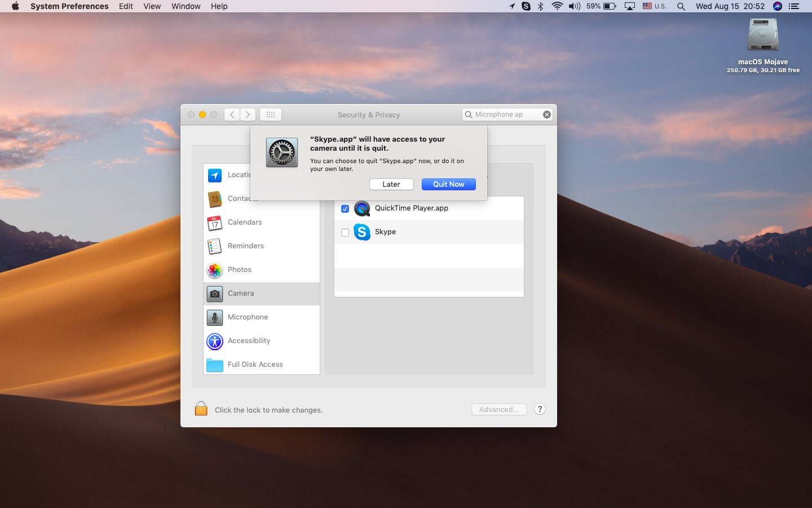Click the Skype app icon in list

click(362, 232)
